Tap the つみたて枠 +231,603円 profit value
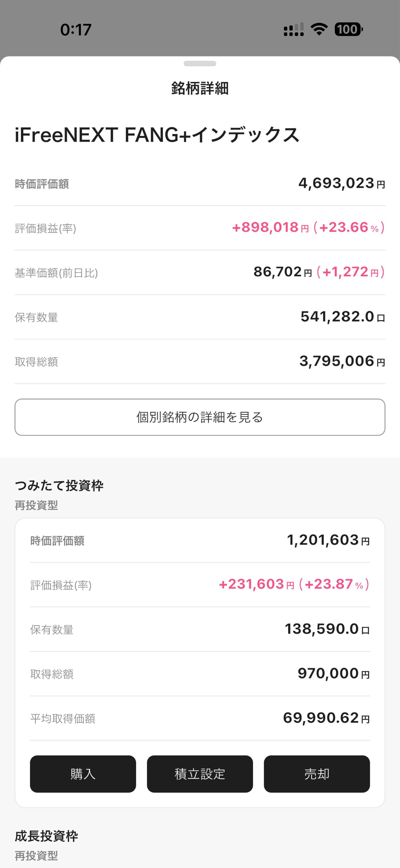The width and height of the screenshot is (400, 868). coord(256,584)
